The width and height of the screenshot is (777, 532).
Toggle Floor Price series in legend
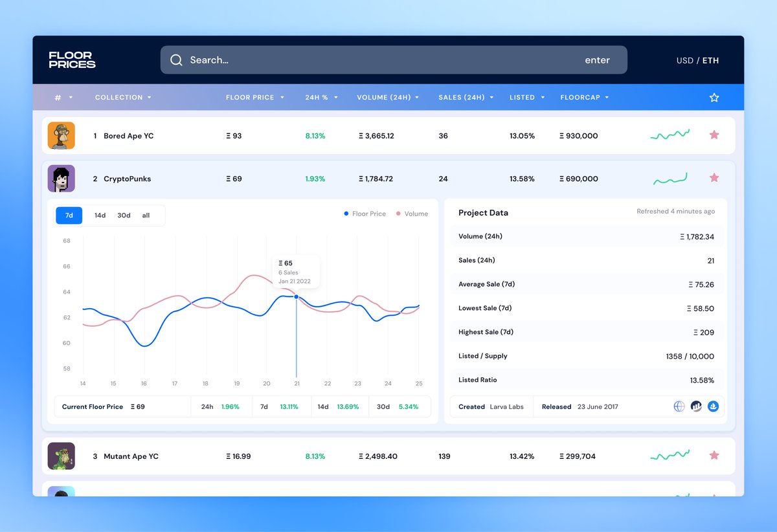click(365, 214)
